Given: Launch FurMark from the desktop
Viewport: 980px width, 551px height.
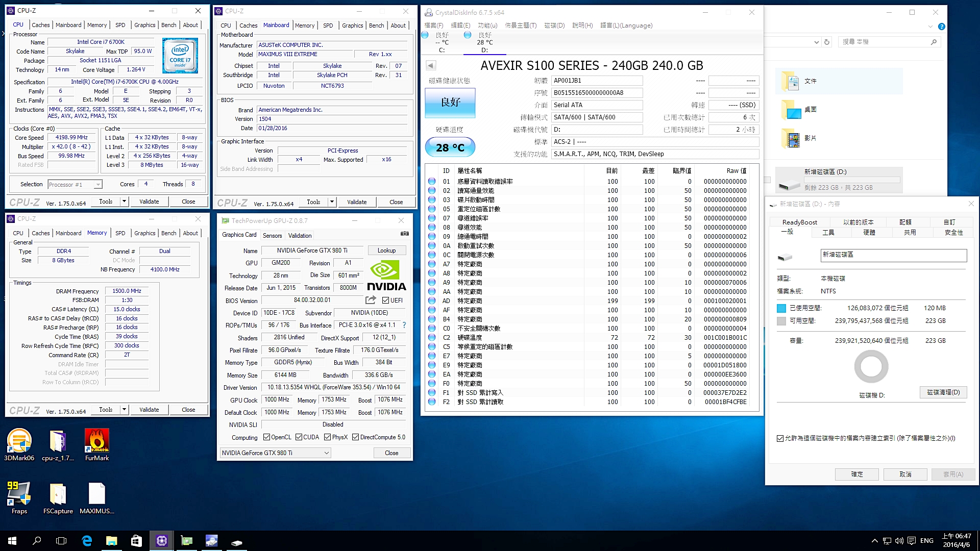Looking at the screenshot, I should [x=96, y=440].
